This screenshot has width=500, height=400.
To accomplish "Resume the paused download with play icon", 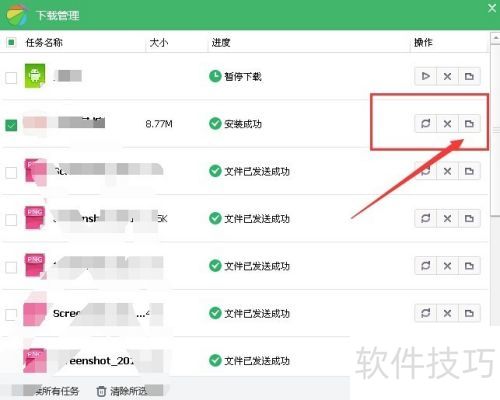I will [425, 76].
